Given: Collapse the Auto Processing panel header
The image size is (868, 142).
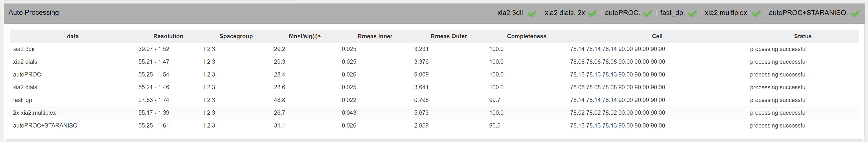Looking at the screenshot, I should (x=434, y=14).
